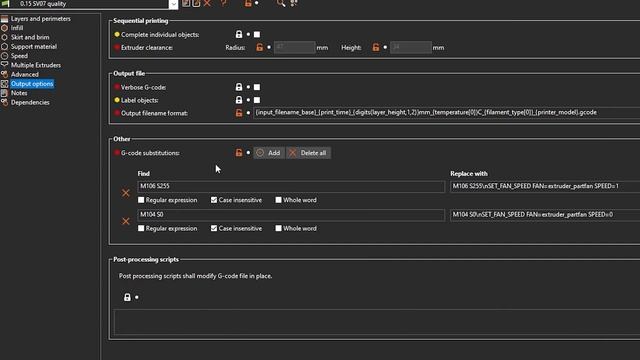Click the magnifier search settings icon
This screenshot has height=360, width=640.
tap(281, 3)
